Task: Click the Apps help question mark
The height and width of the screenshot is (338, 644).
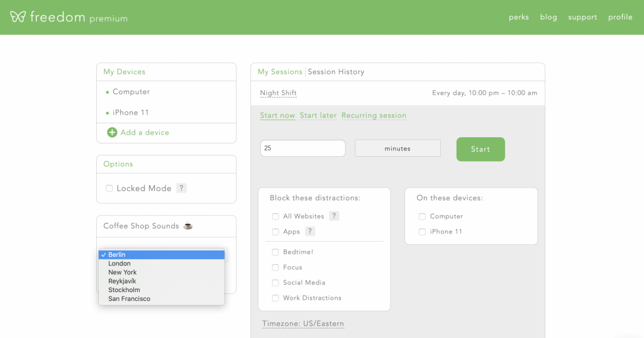Action: 310,232
